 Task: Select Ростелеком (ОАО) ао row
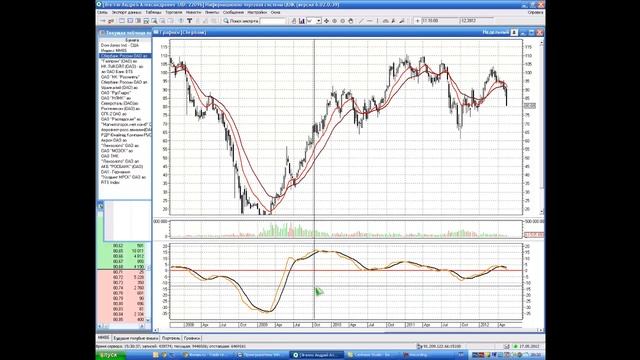[125, 109]
